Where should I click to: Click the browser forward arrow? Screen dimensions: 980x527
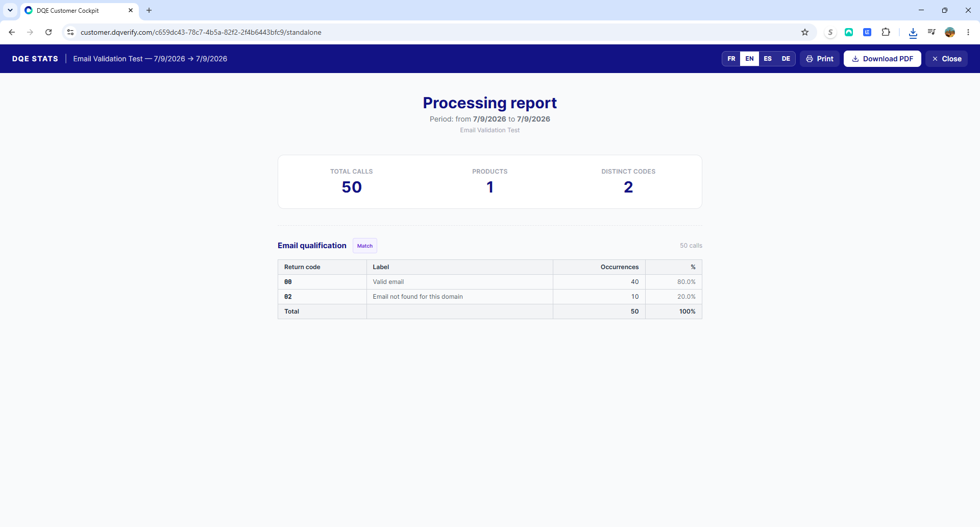[30, 32]
